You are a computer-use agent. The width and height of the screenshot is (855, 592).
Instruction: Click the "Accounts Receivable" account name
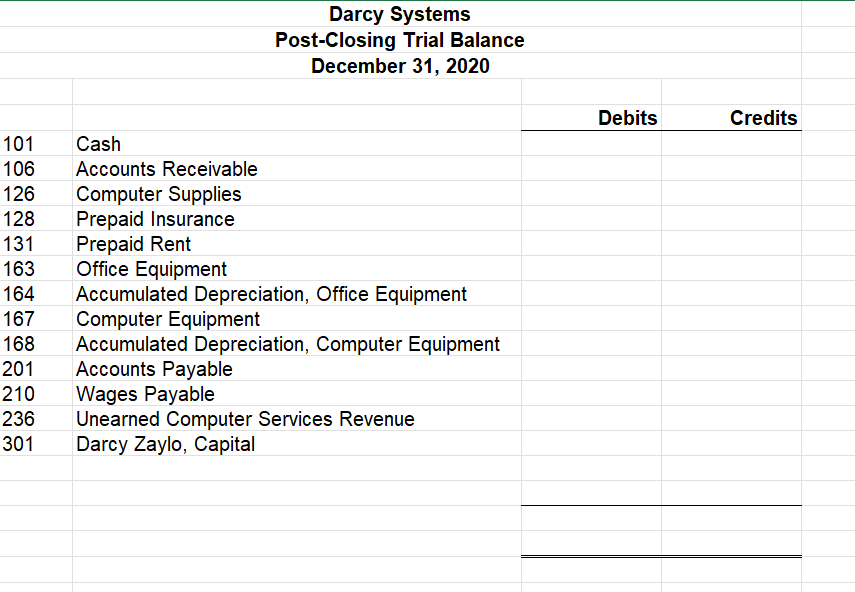point(166,169)
